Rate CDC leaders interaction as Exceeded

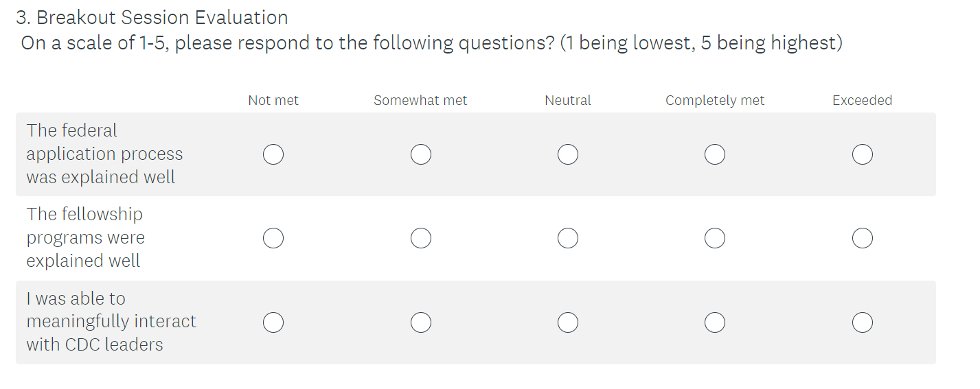pos(863,322)
